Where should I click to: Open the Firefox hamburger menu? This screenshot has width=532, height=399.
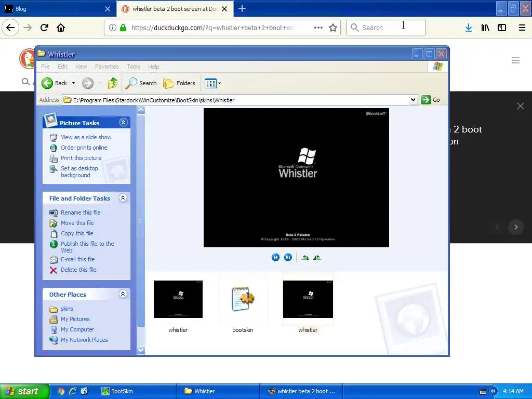(522, 28)
